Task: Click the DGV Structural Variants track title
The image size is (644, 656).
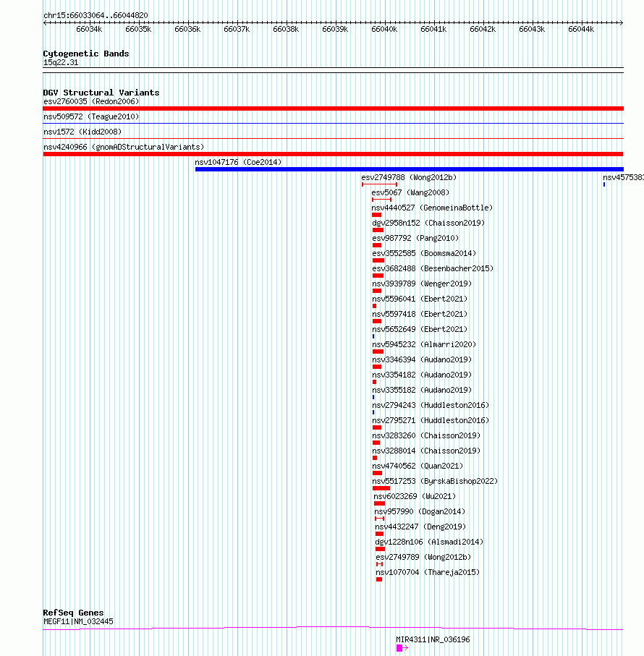Action: click(x=101, y=93)
